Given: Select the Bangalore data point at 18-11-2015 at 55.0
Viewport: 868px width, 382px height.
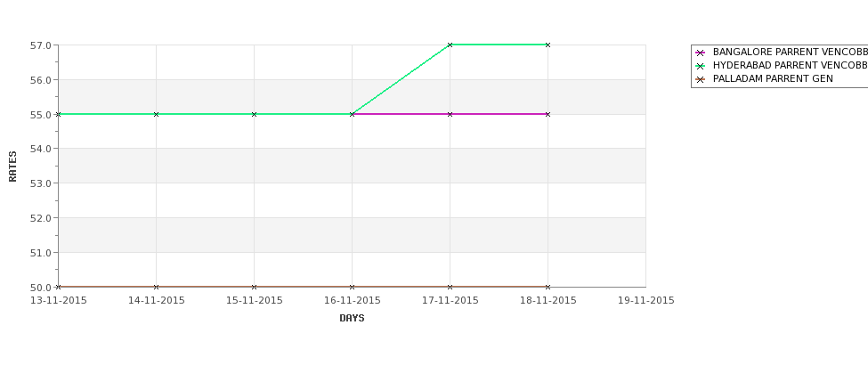Looking at the screenshot, I should click(548, 114).
